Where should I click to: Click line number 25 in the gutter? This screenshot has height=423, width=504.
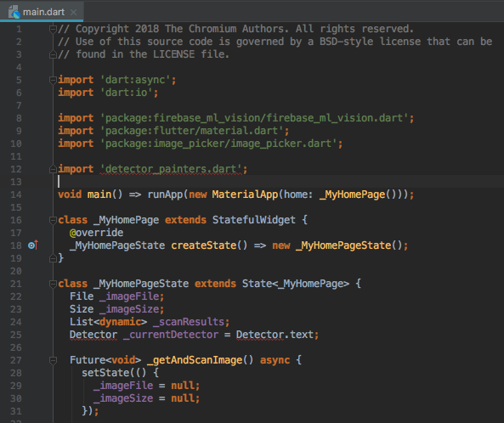(16, 335)
